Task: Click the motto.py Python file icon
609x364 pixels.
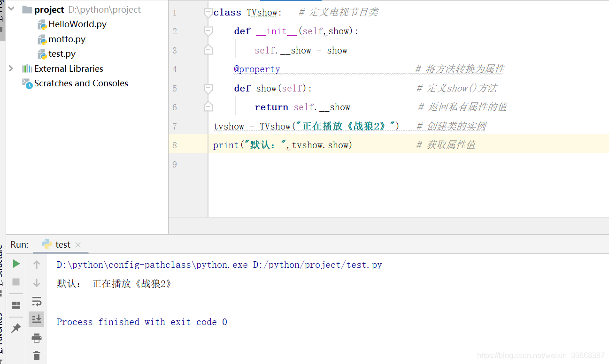Action: [x=42, y=39]
